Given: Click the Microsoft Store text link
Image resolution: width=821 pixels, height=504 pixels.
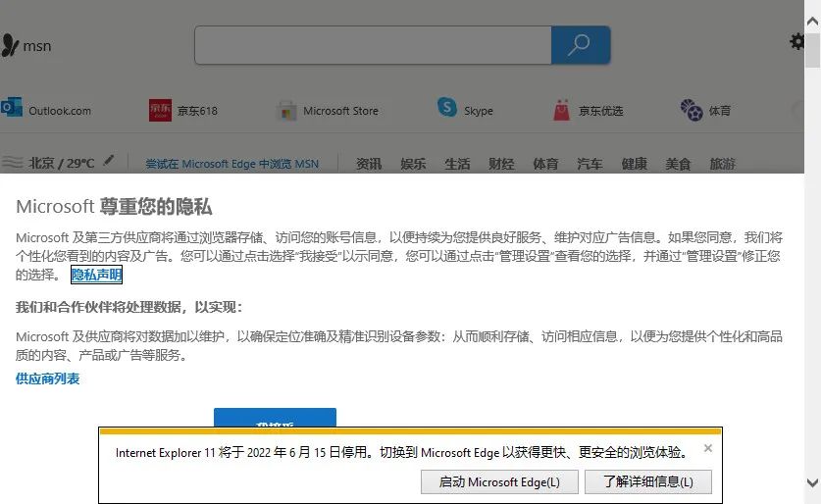Looking at the screenshot, I should pos(341,111).
